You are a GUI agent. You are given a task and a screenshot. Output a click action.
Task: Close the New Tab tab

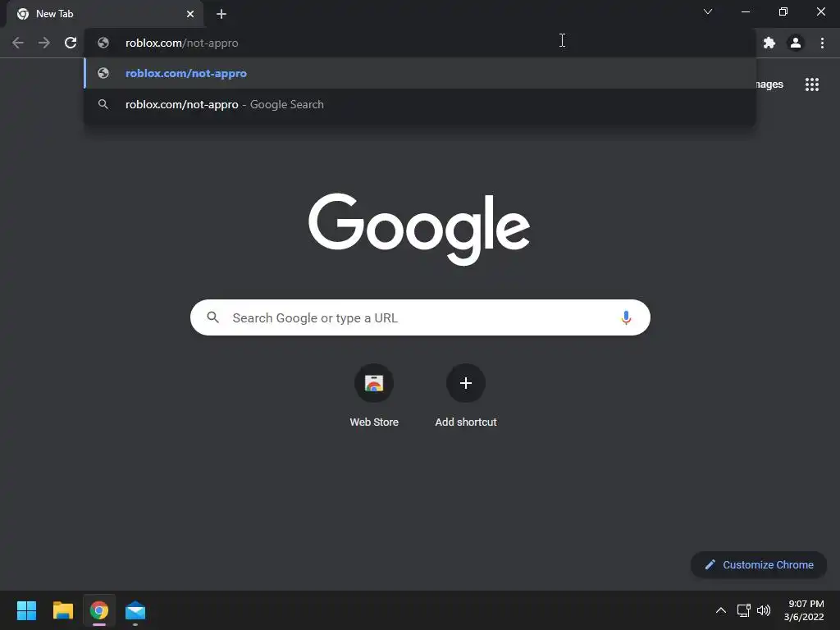point(190,14)
